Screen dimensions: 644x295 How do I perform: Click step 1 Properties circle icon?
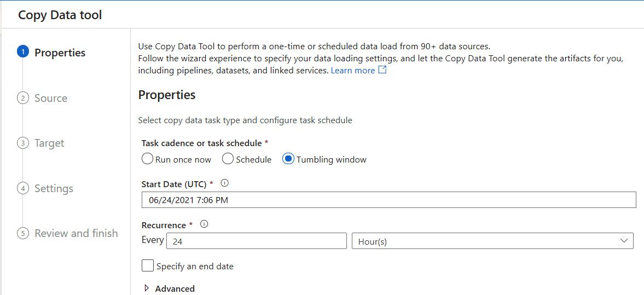(x=23, y=53)
